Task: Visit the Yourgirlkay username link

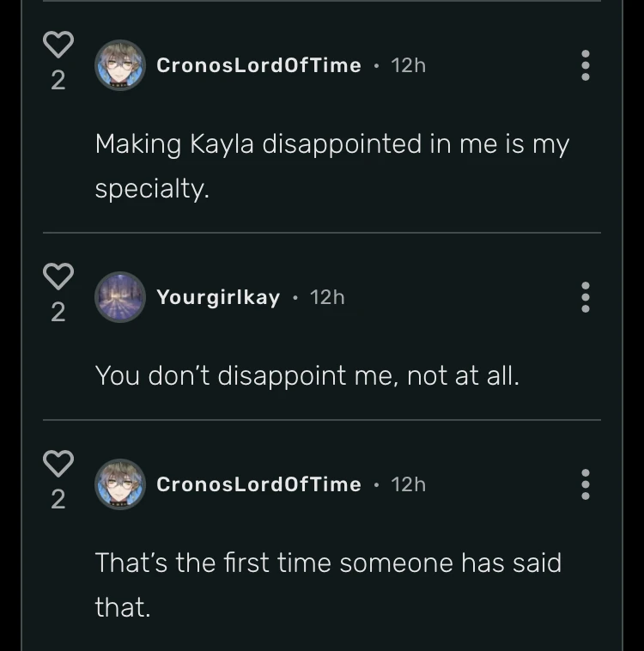Action: click(218, 297)
